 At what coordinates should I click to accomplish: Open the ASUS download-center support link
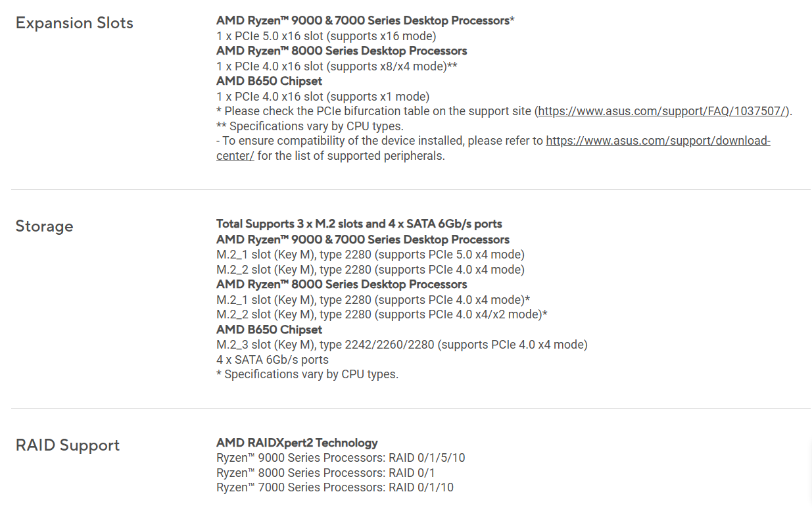click(657, 141)
